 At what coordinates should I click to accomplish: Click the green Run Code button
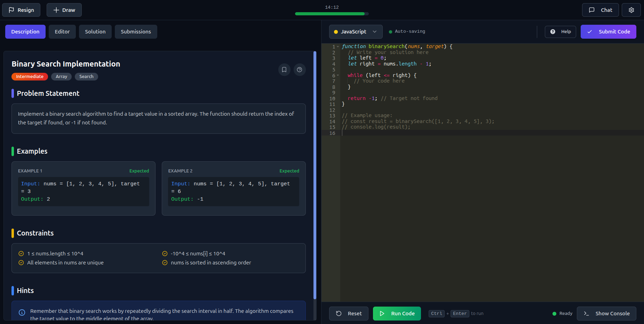pos(397,314)
